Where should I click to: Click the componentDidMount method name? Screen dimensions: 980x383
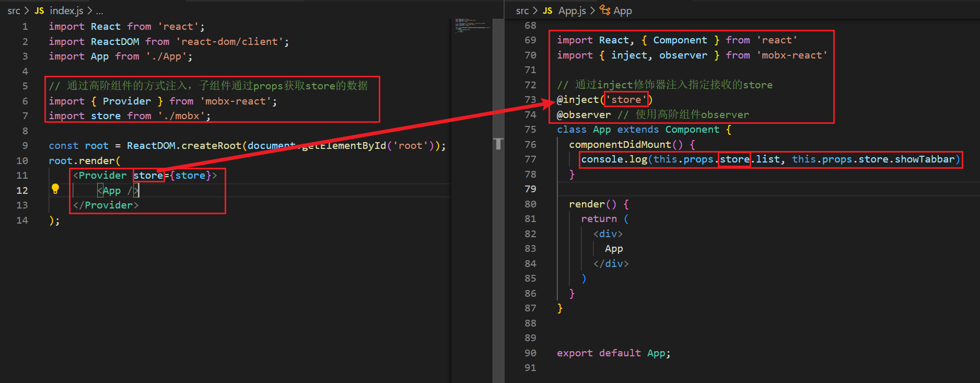click(620, 144)
